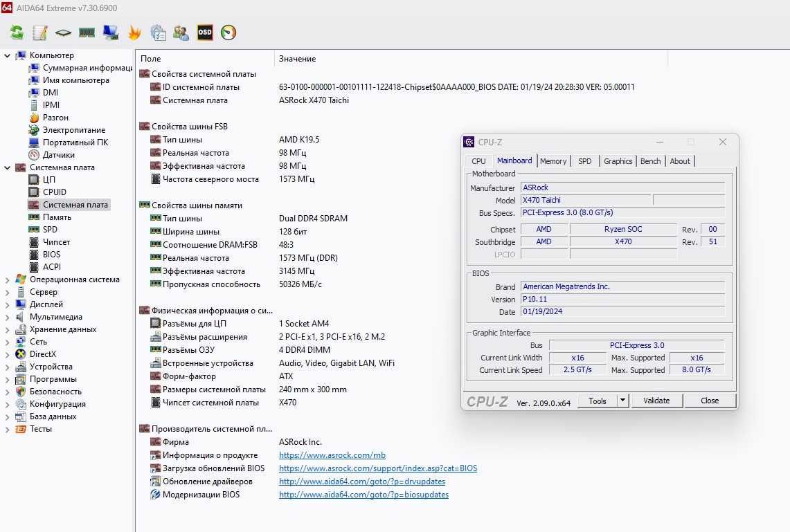
Task: Collapse the Компьютер tree node
Action: [x=7, y=55]
